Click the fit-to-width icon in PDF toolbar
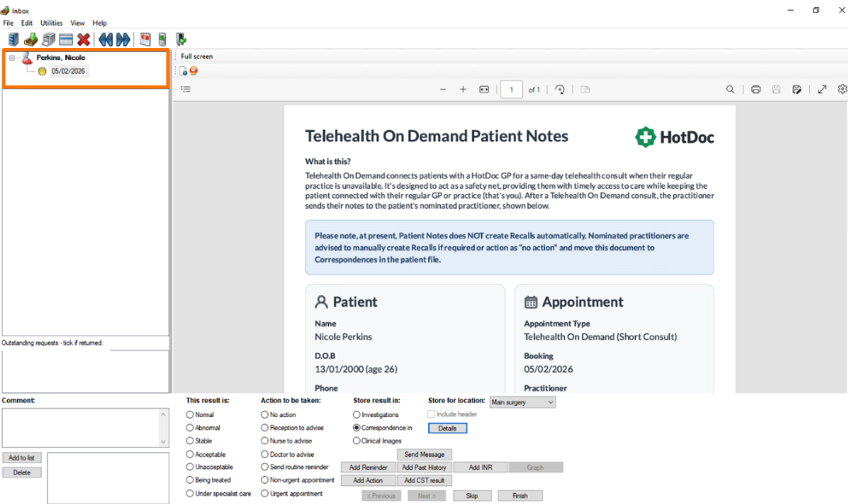The image size is (848, 504). coord(484,89)
